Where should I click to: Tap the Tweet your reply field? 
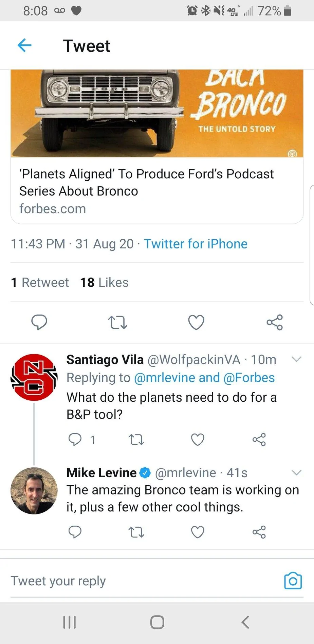(x=143, y=581)
